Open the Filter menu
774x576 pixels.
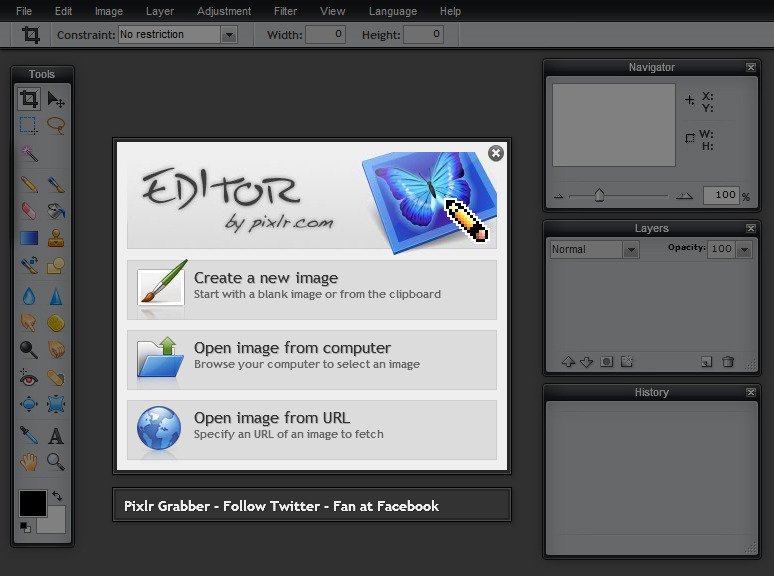pos(285,11)
